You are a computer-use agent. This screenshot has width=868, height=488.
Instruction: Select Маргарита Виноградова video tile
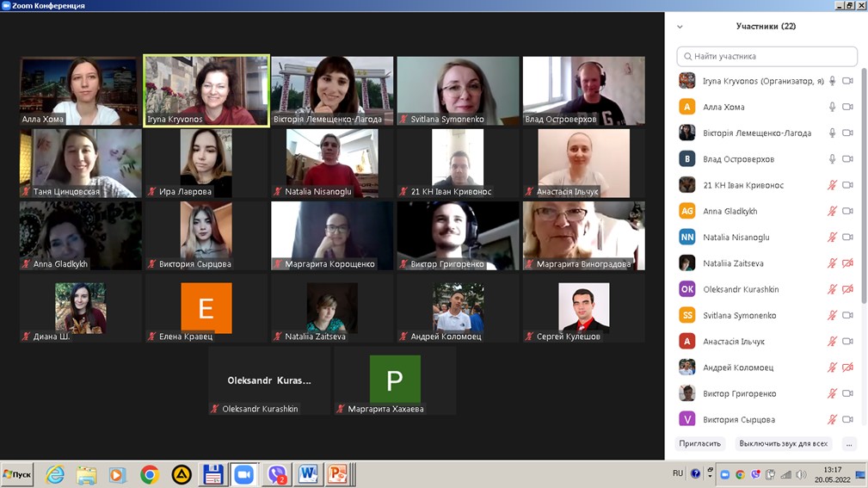tap(584, 236)
